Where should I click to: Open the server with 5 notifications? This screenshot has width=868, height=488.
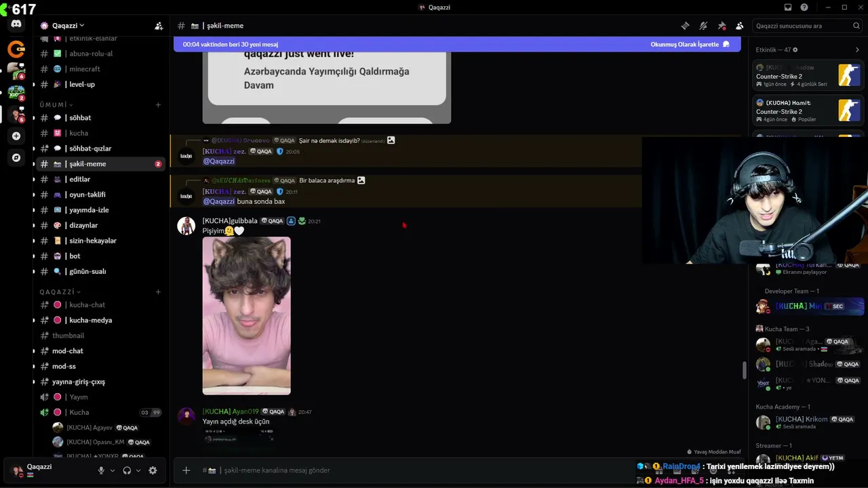(x=16, y=113)
